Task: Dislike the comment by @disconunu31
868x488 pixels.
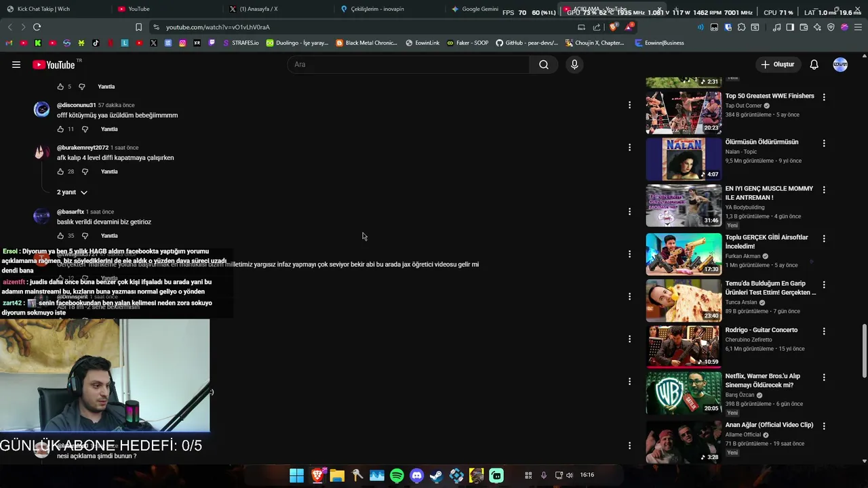Action: [85, 129]
